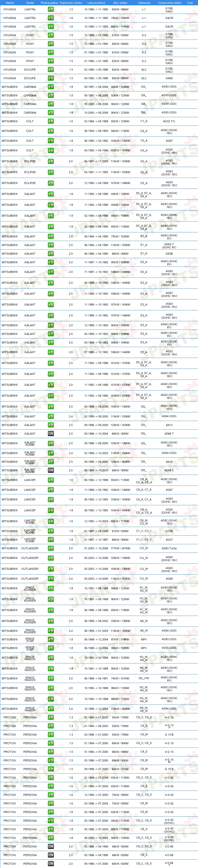Click petrol icon in Galant G63B row
Viewport: 198px width, 868px height.
[51, 254]
